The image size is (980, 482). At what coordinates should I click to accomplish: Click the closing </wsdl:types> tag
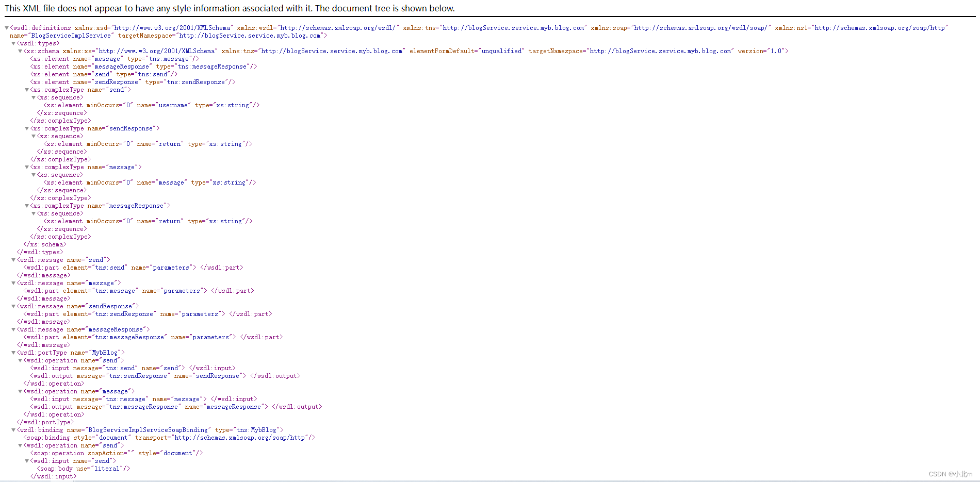[x=40, y=252]
